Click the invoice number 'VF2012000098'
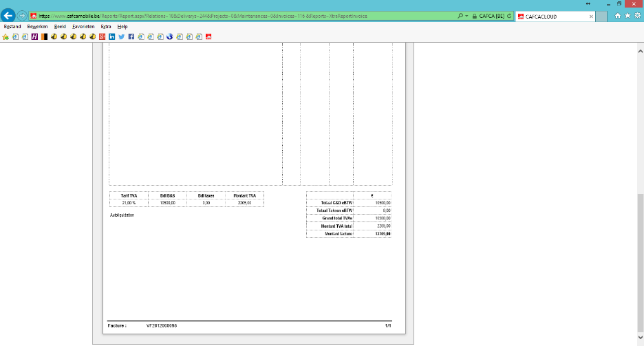 pos(162,326)
